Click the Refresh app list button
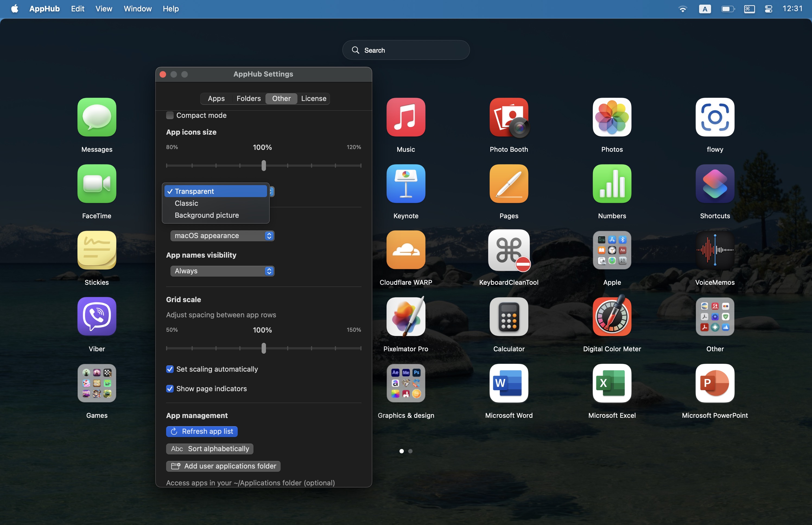 (202, 431)
